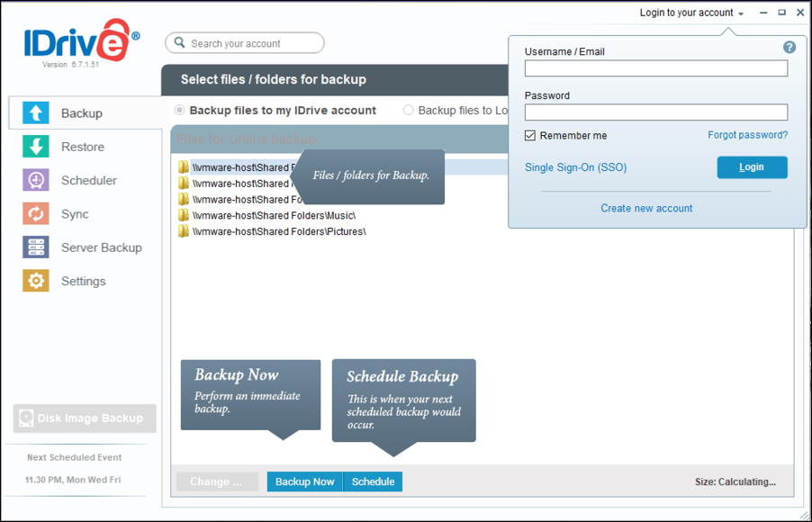
Task: Close the IDrive window
Action: point(800,13)
